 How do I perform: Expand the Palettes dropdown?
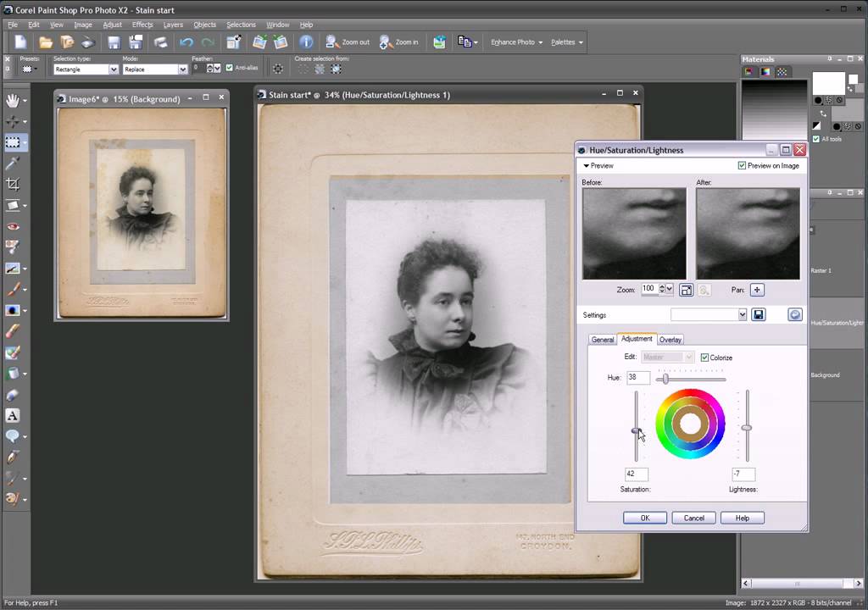567,42
